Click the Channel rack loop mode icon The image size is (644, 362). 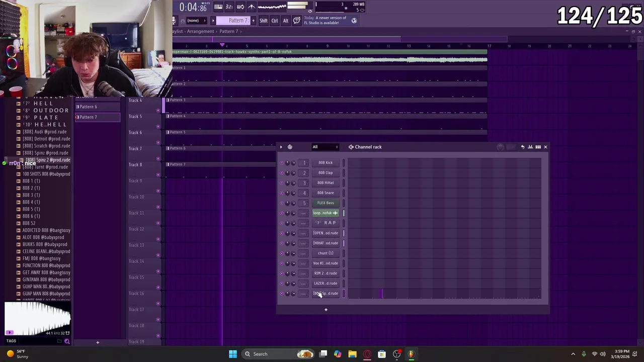[290, 147]
